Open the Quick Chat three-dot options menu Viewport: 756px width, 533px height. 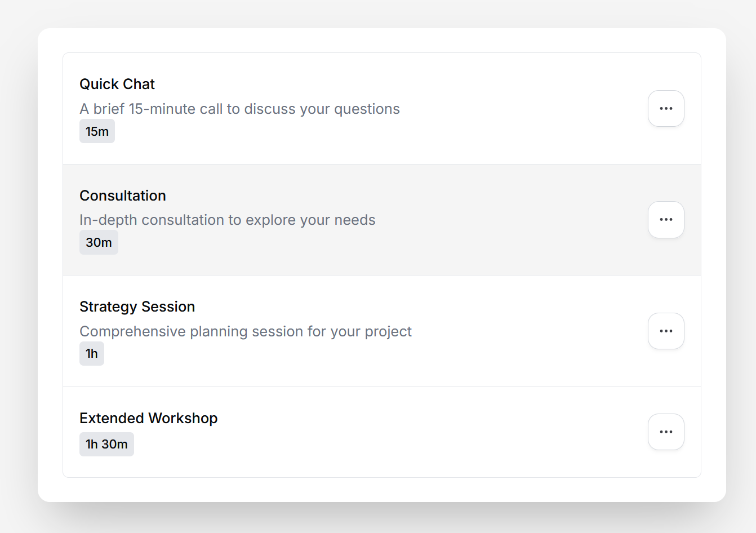pos(666,109)
